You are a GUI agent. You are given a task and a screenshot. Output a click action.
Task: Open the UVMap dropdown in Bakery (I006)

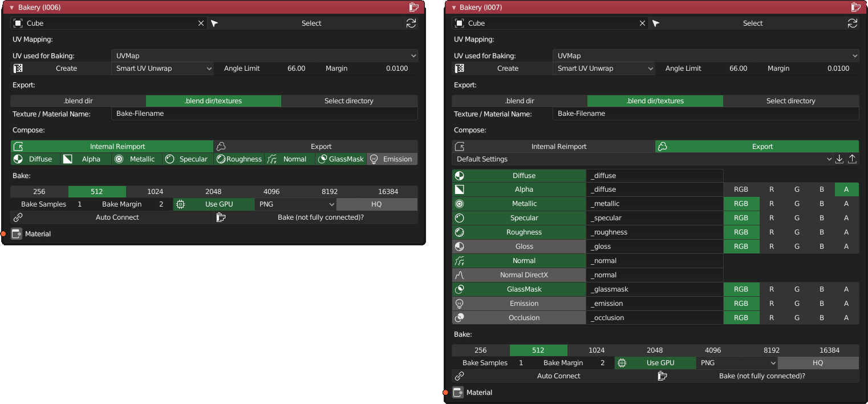(265, 56)
